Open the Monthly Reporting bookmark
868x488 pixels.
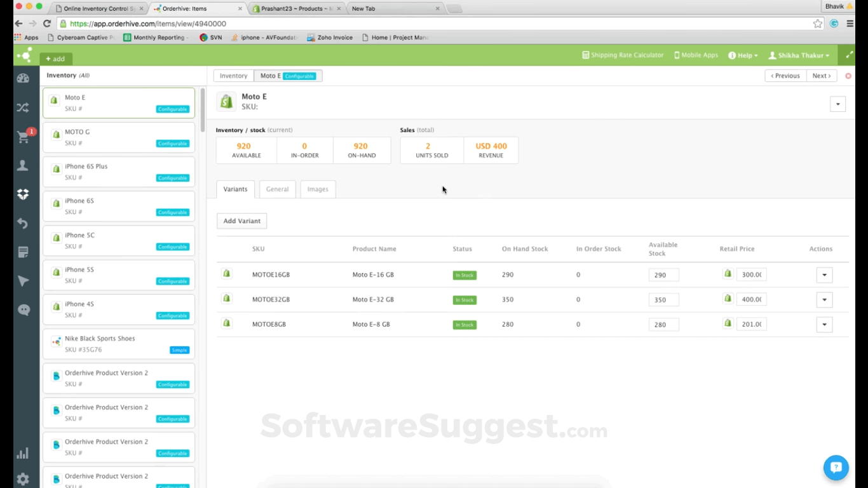coord(156,37)
